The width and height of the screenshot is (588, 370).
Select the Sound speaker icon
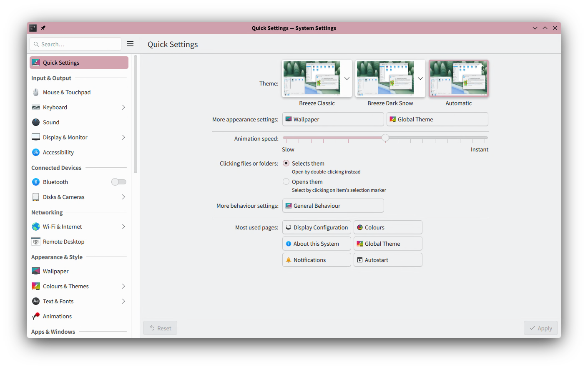(36, 122)
